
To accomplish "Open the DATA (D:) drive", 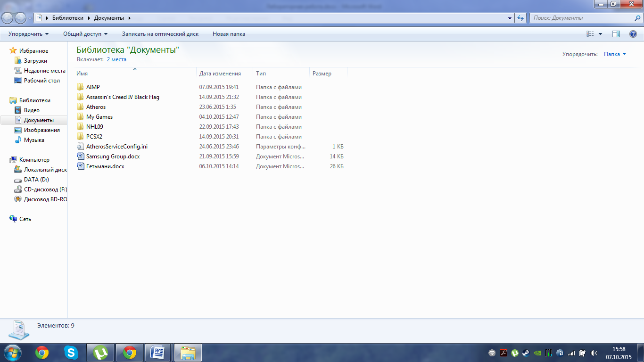I will click(x=36, y=180).
